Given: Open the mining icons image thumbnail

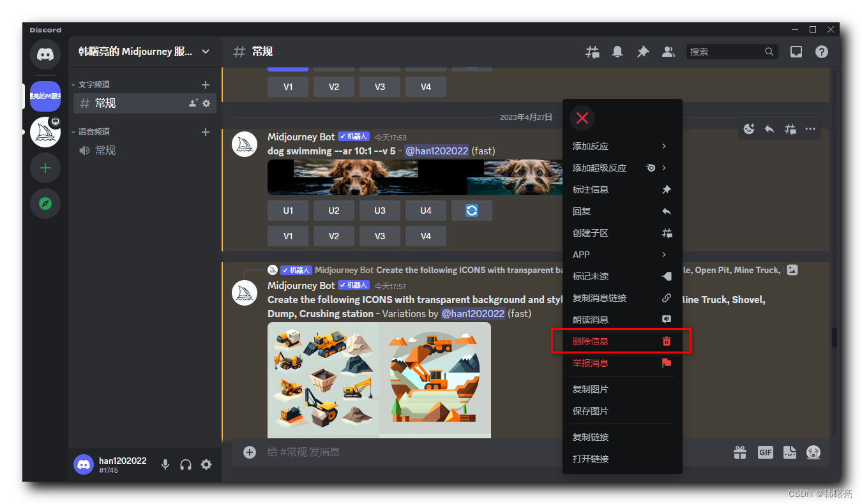Looking at the screenshot, I should (379, 380).
